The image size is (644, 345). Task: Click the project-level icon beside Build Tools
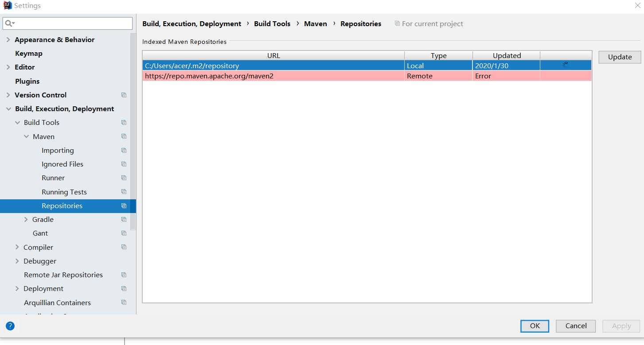click(124, 123)
